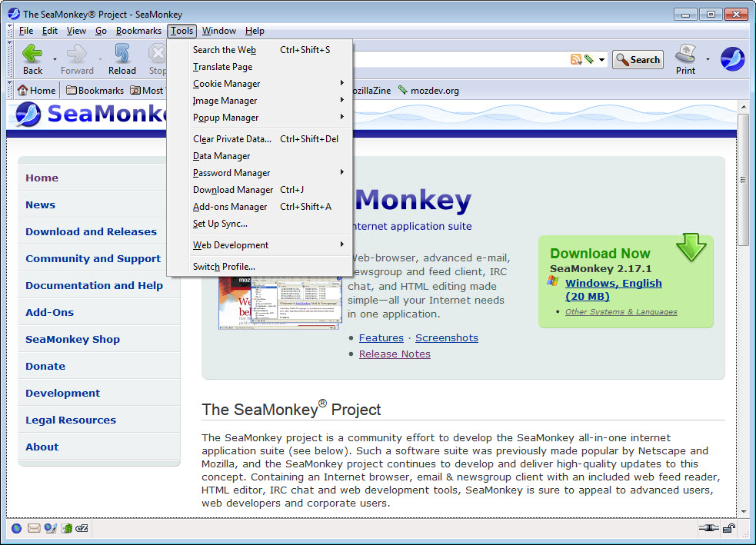Screen dimensions: 756x545
Task: Open the File menu
Action: tap(26, 31)
